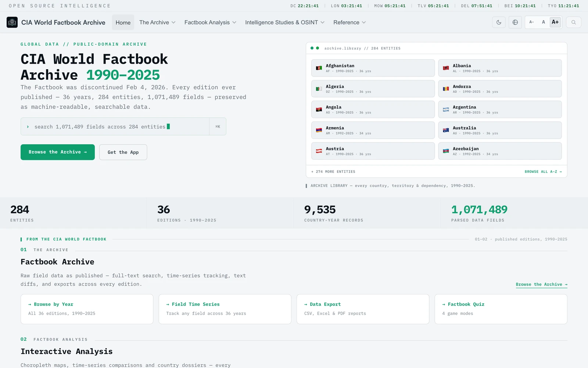Viewport: 588px width, 368px height.
Task: Expand the Reference dropdown menu
Action: tap(349, 22)
